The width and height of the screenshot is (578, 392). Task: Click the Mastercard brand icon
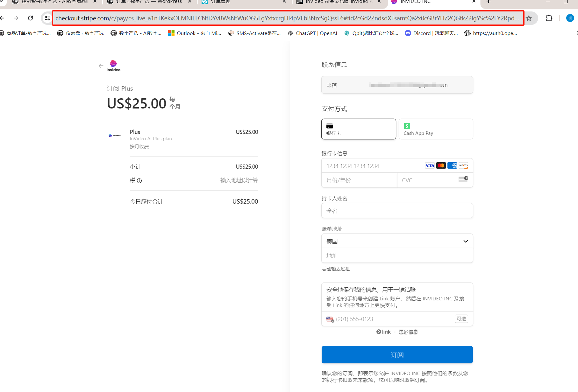(x=441, y=165)
